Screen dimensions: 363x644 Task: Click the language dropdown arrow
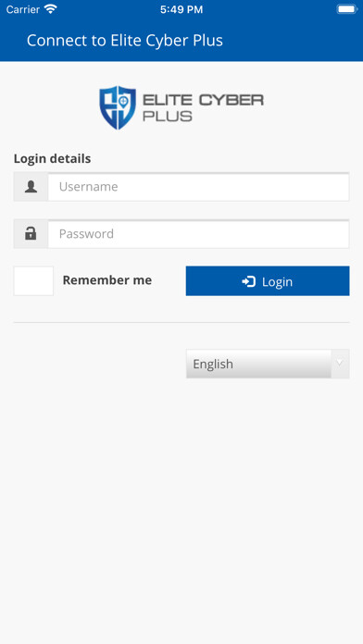point(340,363)
